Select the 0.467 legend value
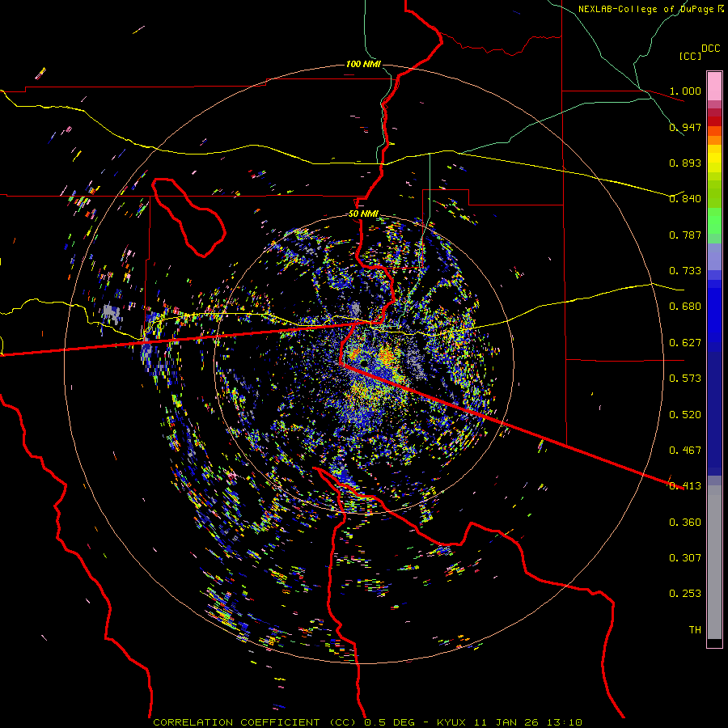This screenshot has width=728, height=728. point(685,451)
